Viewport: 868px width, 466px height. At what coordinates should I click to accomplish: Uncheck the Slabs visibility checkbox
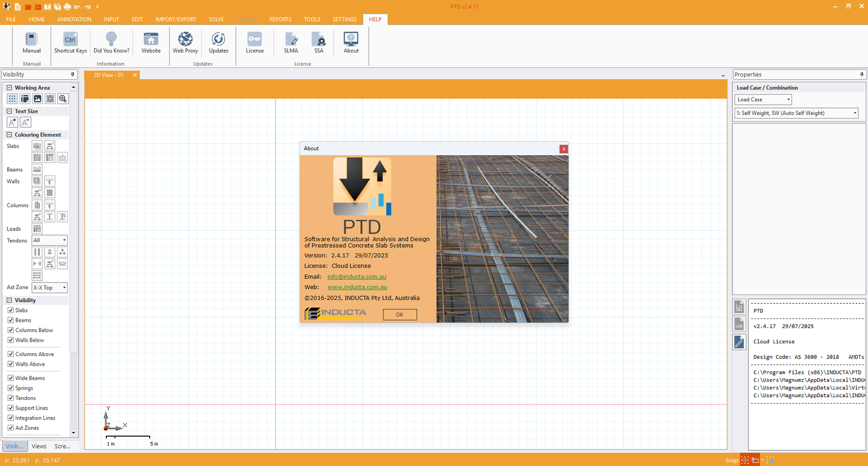pos(10,310)
